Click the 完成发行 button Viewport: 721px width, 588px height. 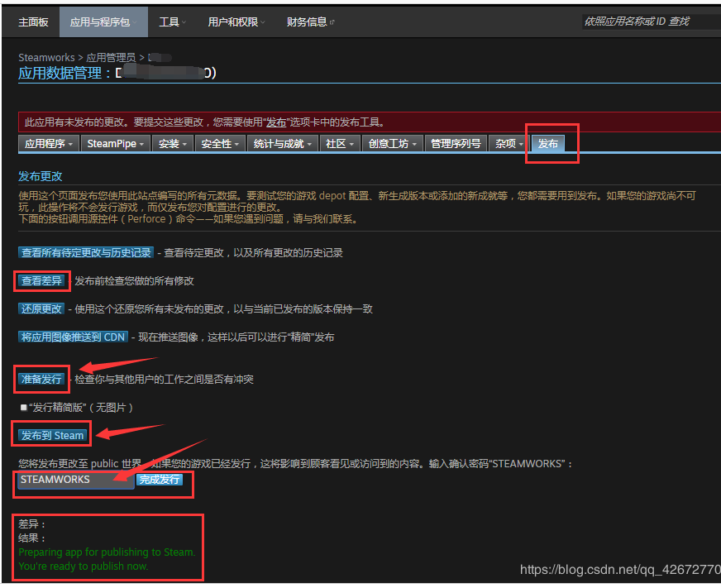click(x=160, y=480)
